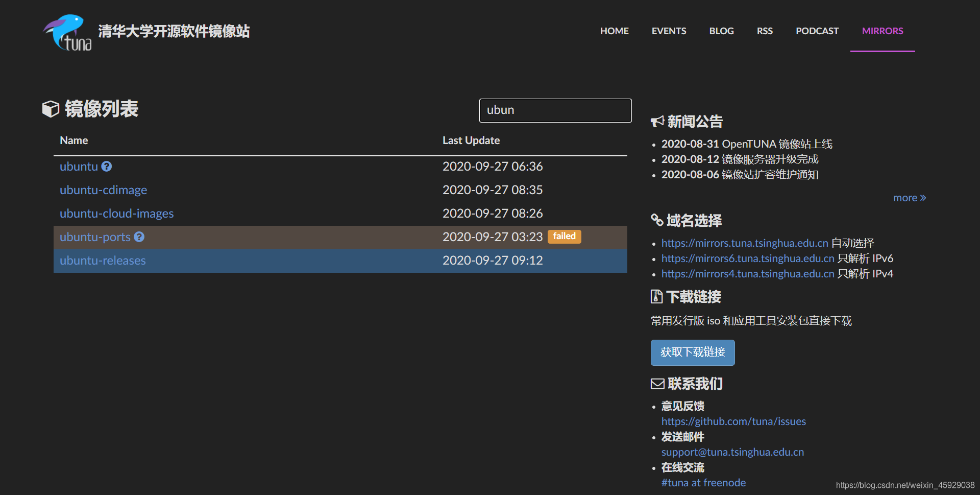
Task: Click the mirror list cube icon
Action: (x=51, y=109)
